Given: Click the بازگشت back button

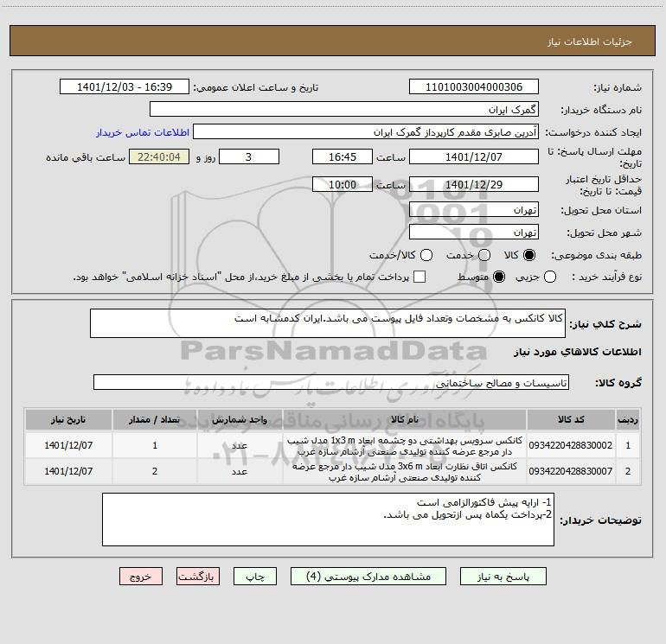Looking at the screenshot, I should [x=198, y=577].
